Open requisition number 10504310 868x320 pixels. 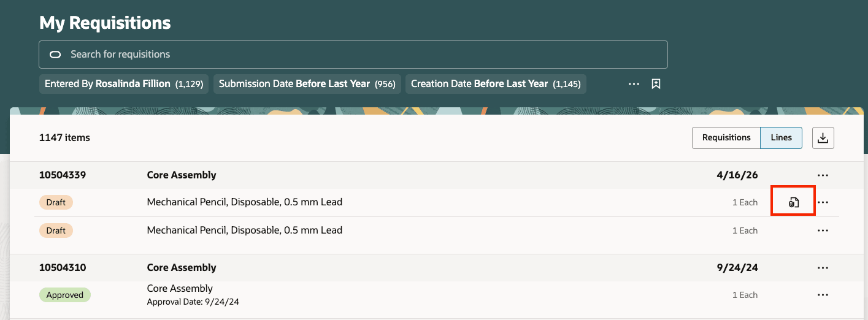coord(63,268)
